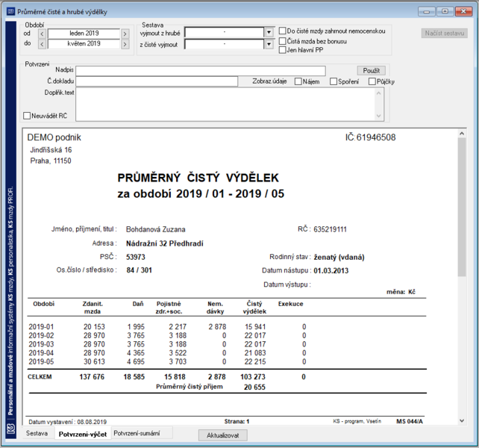Click the name 'Bohdanová Zuzana'
This screenshot has height=448, width=479.
coord(155,229)
